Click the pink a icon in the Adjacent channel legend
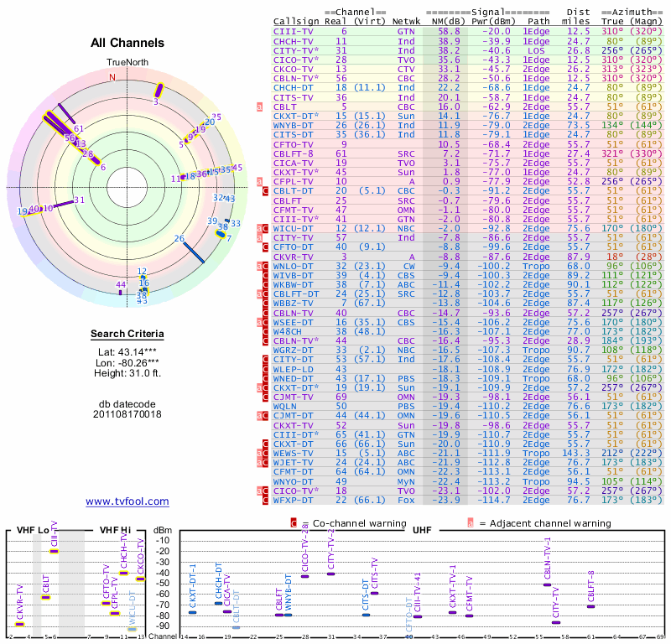The image size is (671, 644). click(471, 523)
